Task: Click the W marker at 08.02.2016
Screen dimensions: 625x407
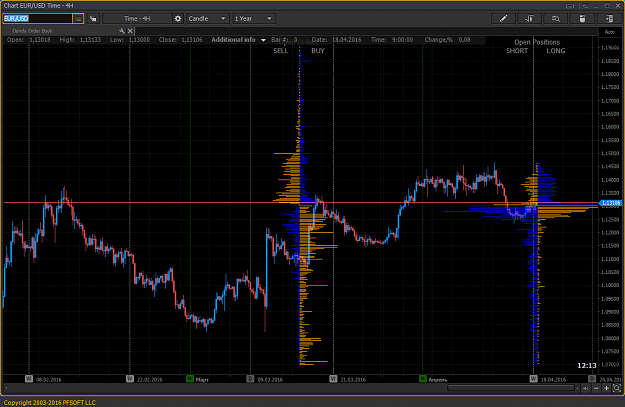Action: (x=29, y=379)
